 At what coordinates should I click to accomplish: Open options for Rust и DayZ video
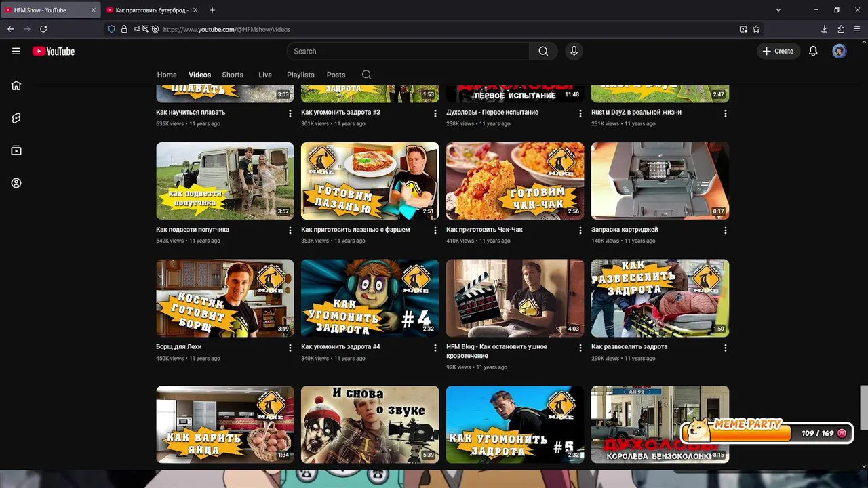726,113
